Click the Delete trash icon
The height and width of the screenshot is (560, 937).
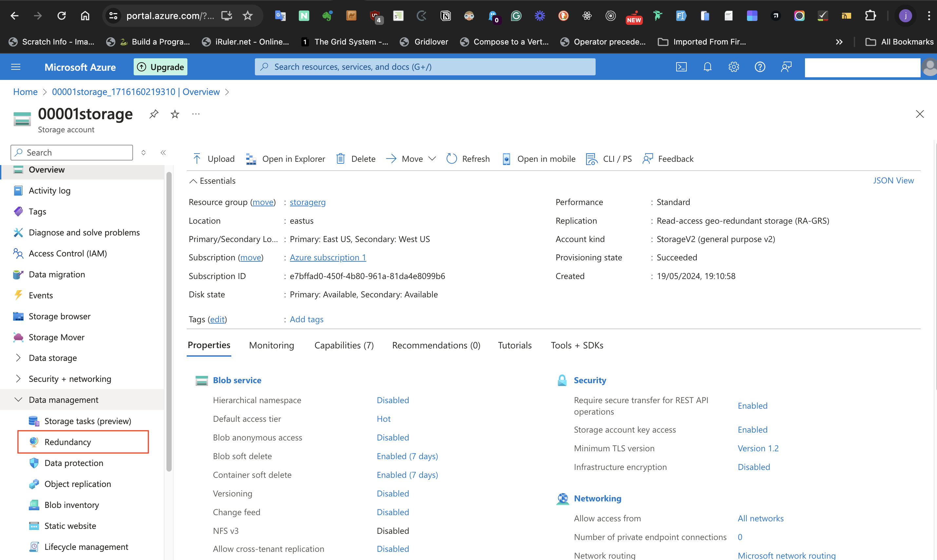340,159
